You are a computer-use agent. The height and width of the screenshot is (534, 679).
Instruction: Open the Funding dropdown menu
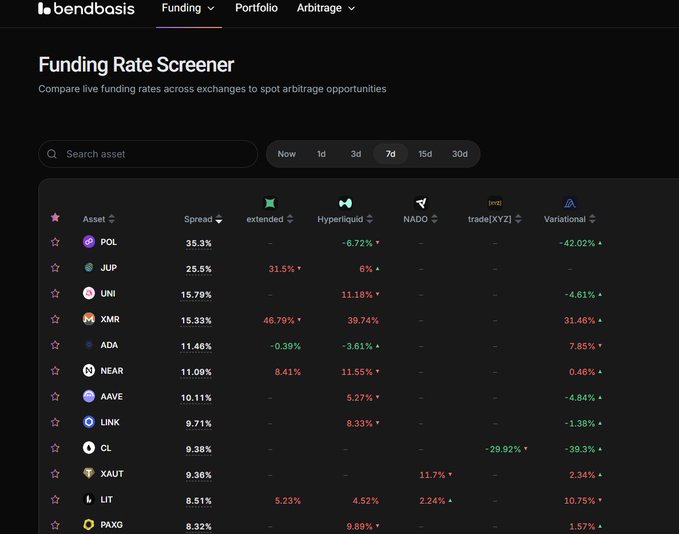[188, 8]
